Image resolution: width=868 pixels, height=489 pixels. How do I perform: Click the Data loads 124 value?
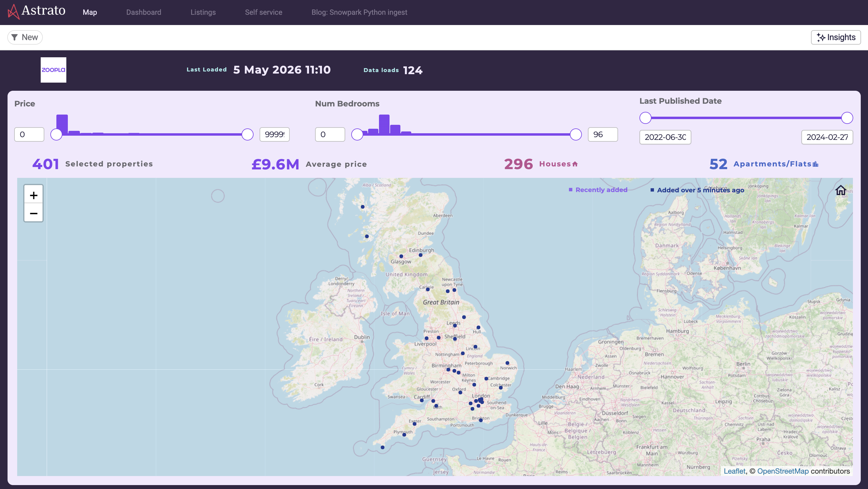[x=413, y=70]
